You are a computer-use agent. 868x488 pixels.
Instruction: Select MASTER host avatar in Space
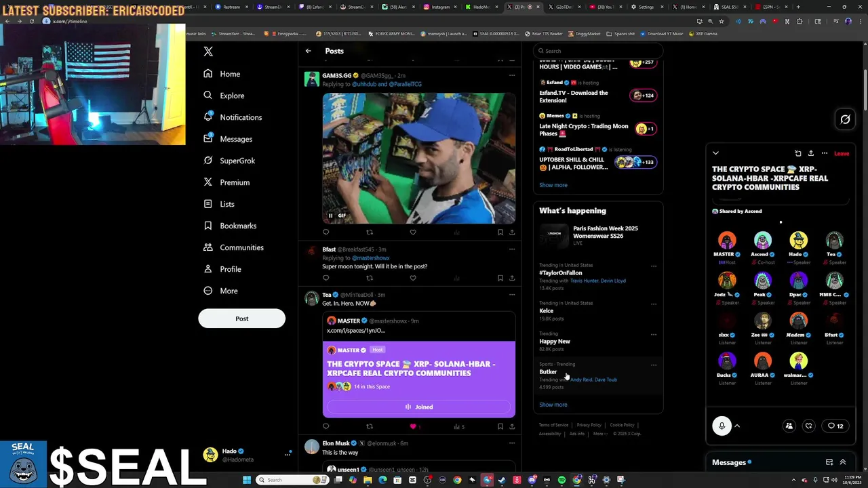(x=727, y=241)
